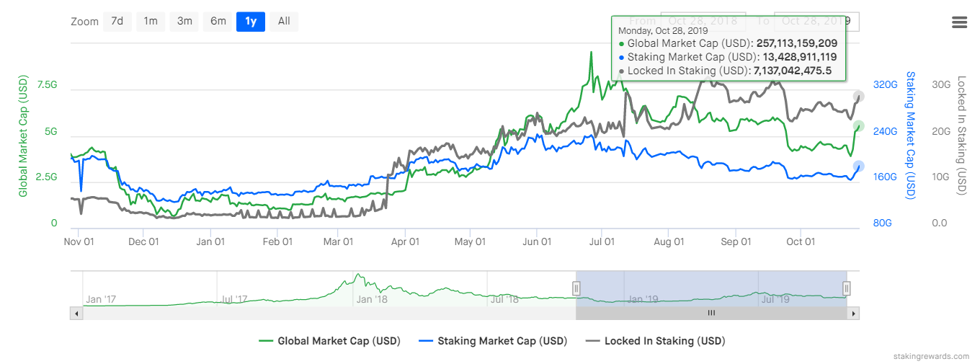Click the Jan 01 x-axis label
This screenshot has width=980, height=364.
pyautogui.click(x=210, y=242)
